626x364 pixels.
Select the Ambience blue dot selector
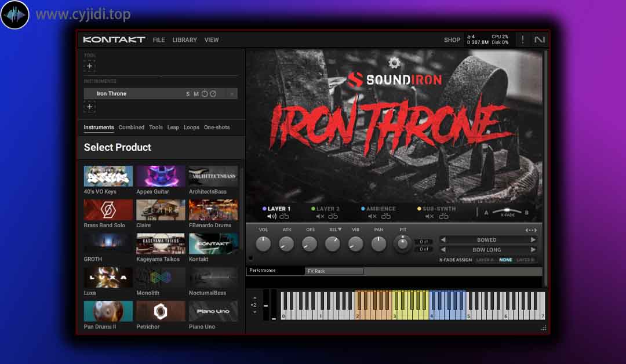[363, 209]
